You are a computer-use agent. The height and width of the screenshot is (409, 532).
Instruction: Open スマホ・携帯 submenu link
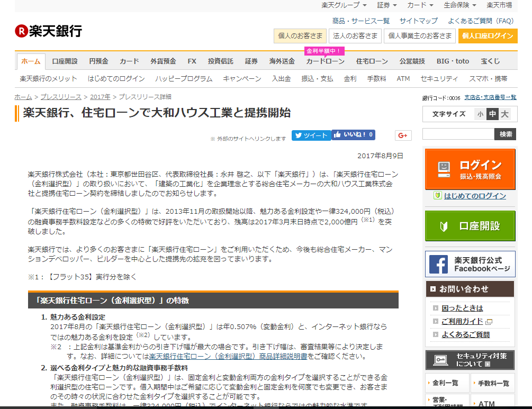tap(488, 79)
